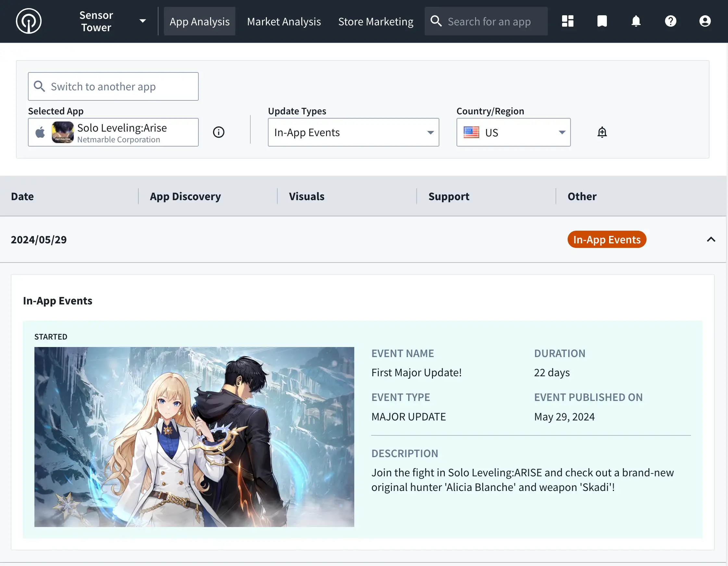This screenshot has height=566, width=728.
Task: Go to Store Marketing tab
Action: click(376, 21)
